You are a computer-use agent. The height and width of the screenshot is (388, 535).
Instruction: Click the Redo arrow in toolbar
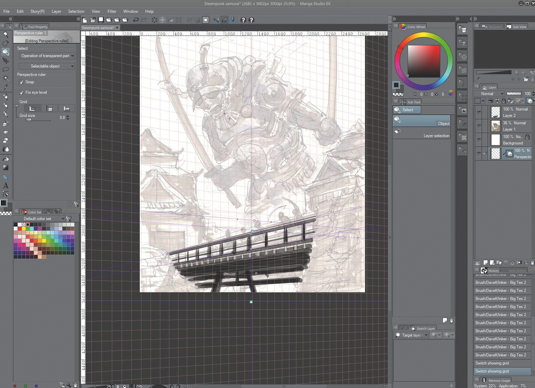[144, 20]
